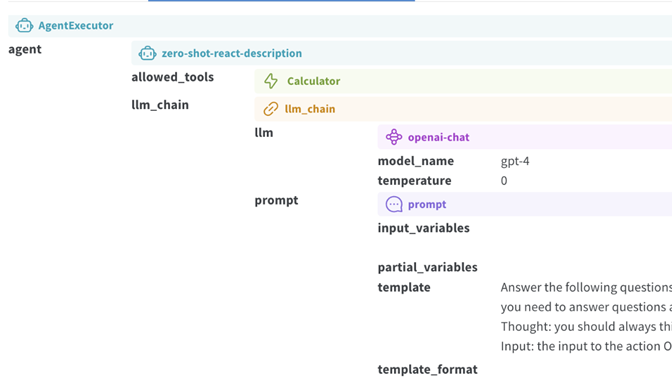Screen dimensions: 672x385
Task: Click the Calculator lightning bolt icon
Action: 271,81
